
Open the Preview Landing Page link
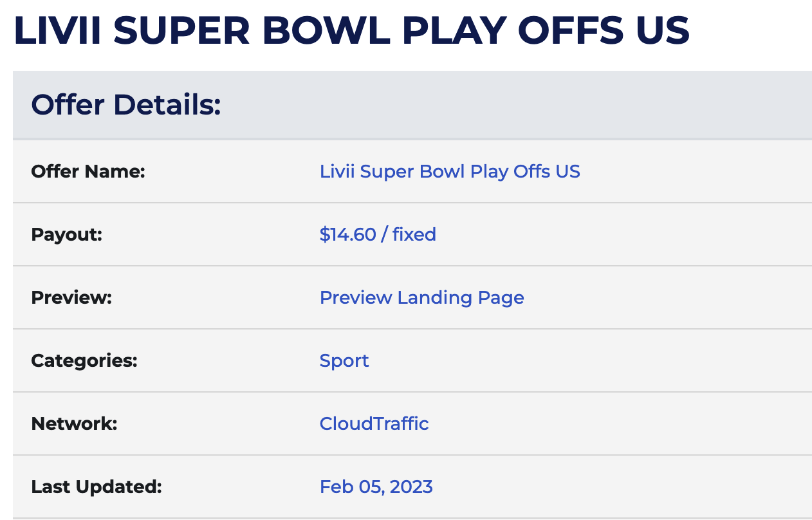[x=421, y=297]
